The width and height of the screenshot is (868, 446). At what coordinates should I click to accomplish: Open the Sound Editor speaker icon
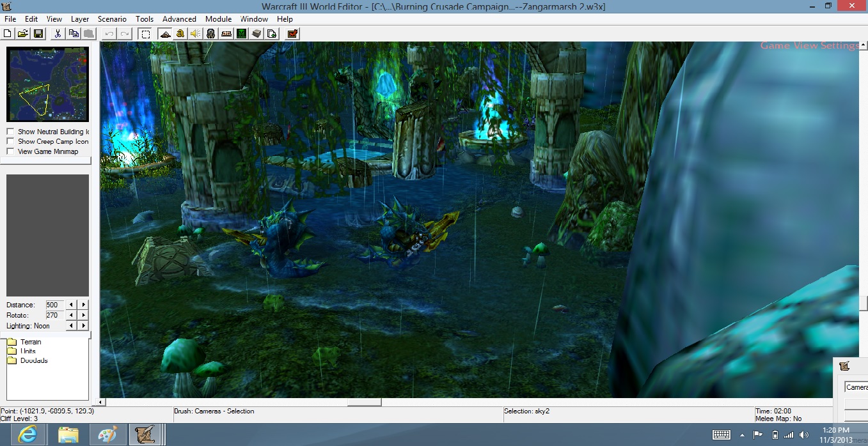coord(196,33)
